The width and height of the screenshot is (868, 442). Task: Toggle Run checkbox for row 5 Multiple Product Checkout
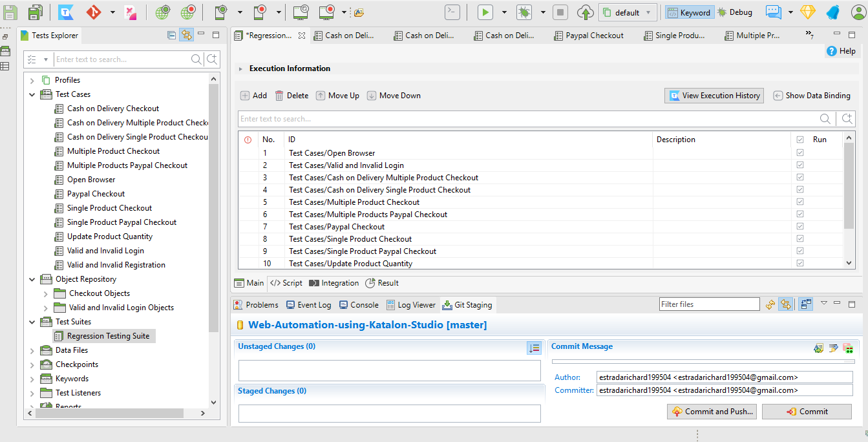point(800,202)
